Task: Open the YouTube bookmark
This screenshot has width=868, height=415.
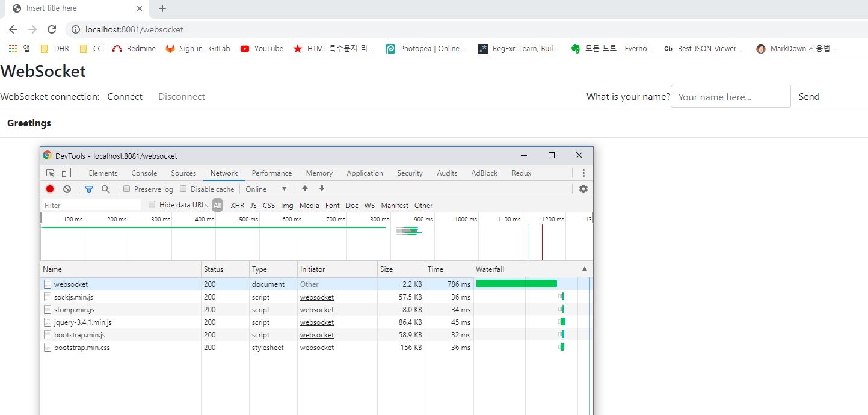Action: pyautogui.click(x=262, y=49)
